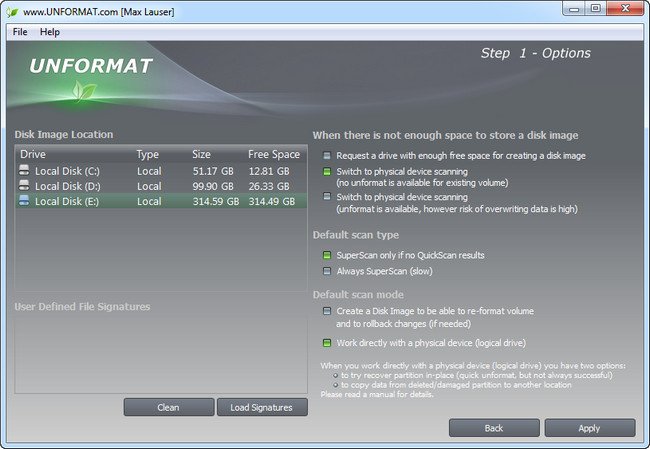Screen dimensions: 650x449
Task: Click the 314.59 GB size value
Action: pos(216,201)
